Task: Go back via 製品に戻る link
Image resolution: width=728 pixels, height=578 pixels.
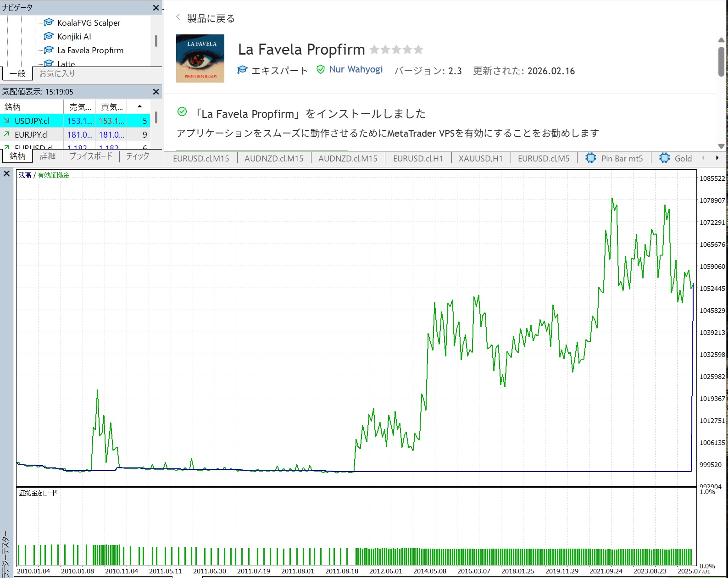Action: 211,18
